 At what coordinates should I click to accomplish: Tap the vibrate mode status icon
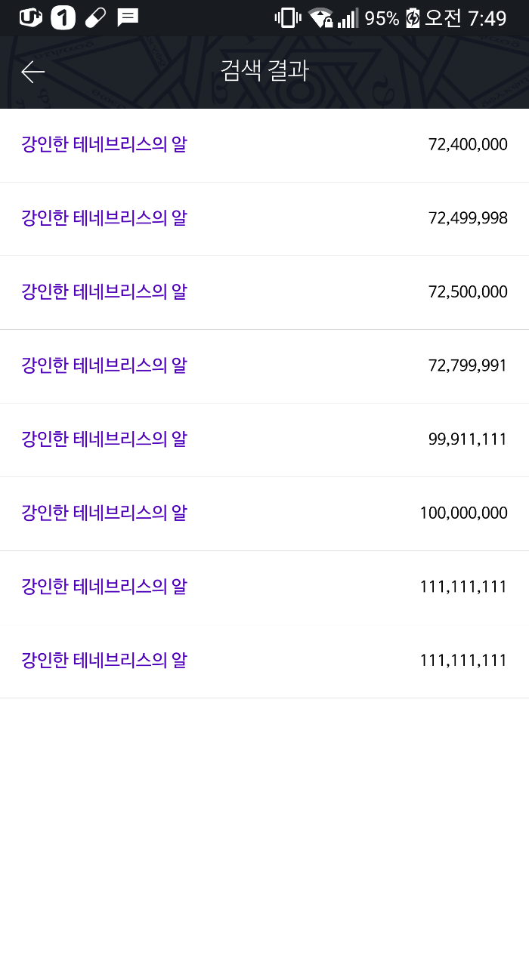pos(288,18)
